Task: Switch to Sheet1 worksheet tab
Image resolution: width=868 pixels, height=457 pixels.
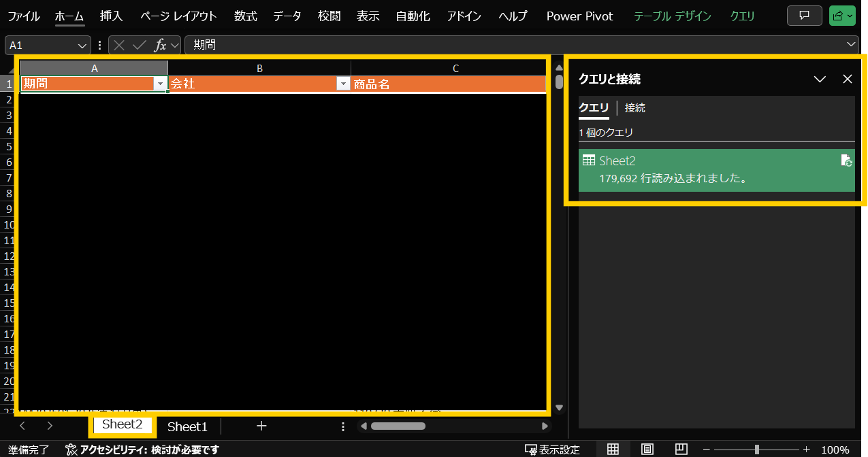Action: pos(187,426)
